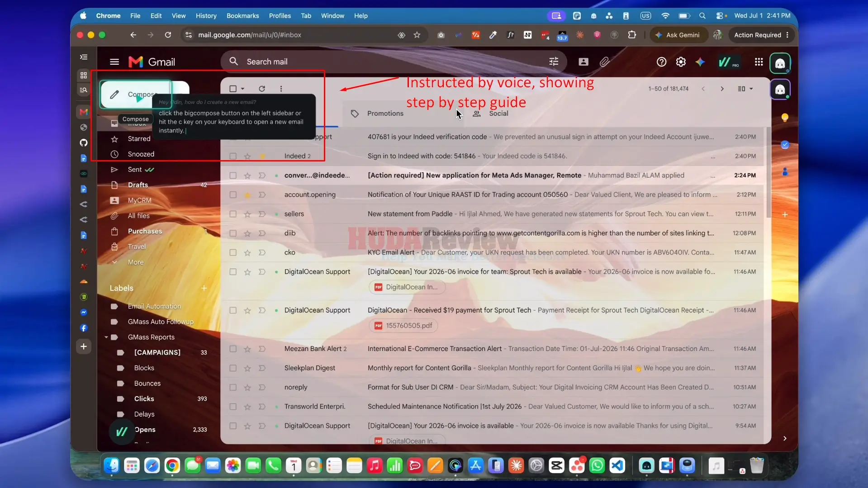Click the Compose button

coord(136,94)
